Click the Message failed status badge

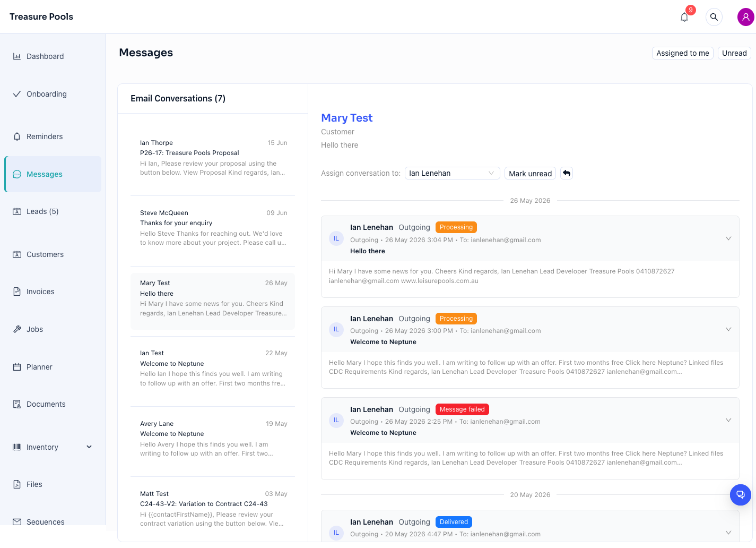pyautogui.click(x=462, y=409)
